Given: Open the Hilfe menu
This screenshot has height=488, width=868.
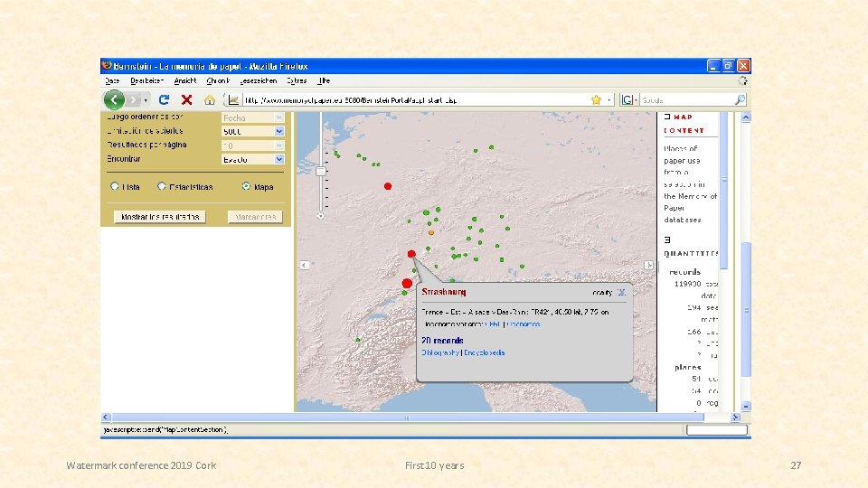Looking at the screenshot, I should tap(324, 80).
